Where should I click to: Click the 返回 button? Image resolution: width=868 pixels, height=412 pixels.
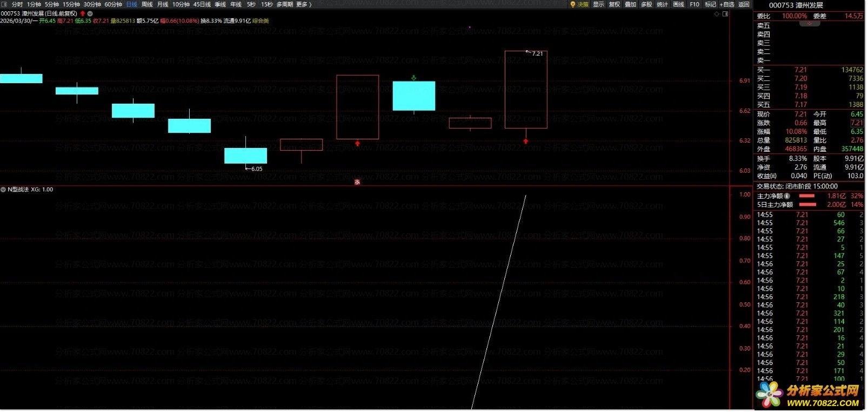tap(744, 4)
